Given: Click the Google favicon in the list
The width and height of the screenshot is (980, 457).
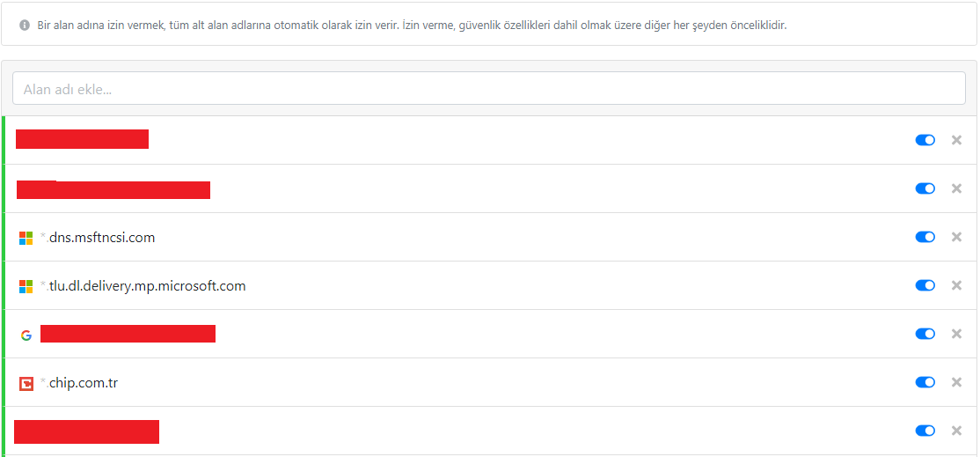Looking at the screenshot, I should 26,335.
